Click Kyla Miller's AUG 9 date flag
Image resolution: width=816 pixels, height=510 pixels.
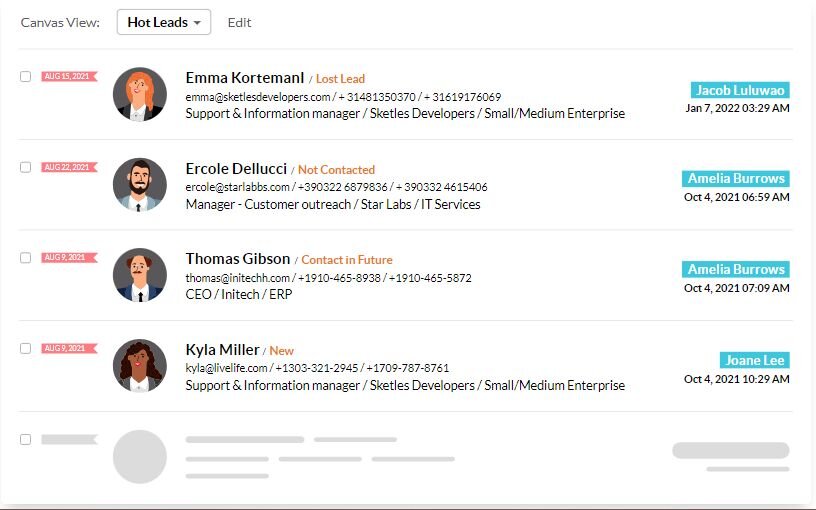pyautogui.click(x=69, y=348)
